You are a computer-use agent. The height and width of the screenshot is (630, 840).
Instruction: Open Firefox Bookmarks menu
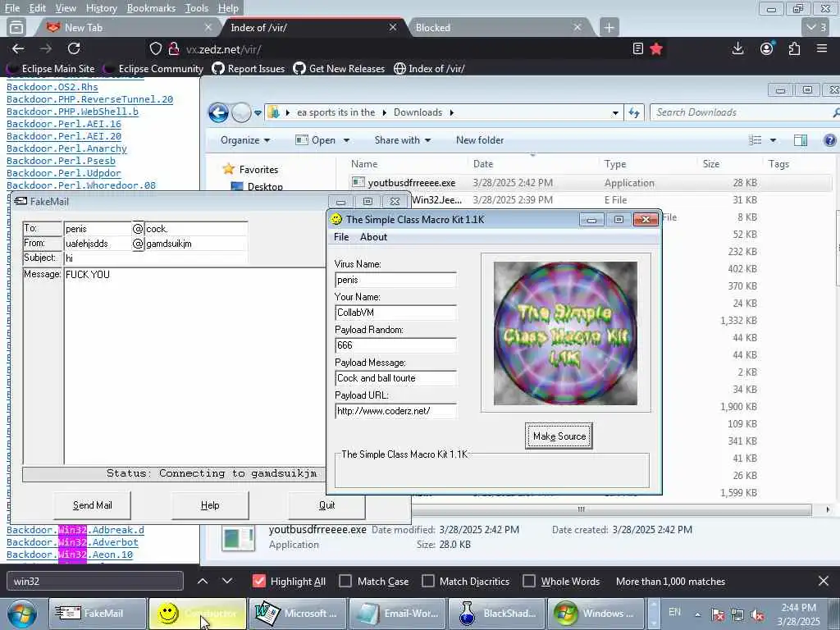[151, 8]
